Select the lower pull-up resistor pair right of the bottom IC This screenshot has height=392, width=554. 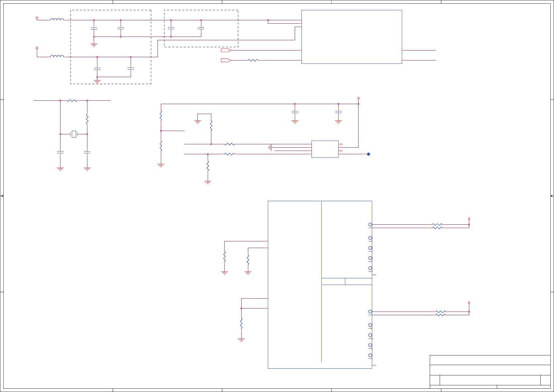[441, 313]
